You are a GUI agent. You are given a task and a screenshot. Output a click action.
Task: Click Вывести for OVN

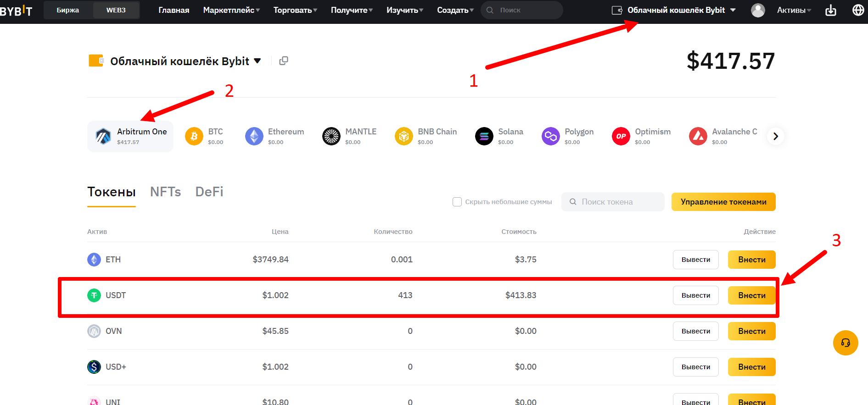tap(696, 331)
